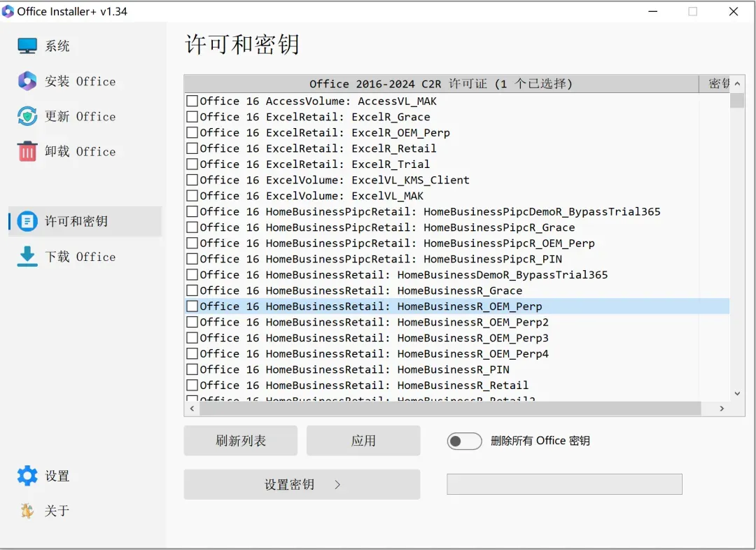The image size is (756, 550).
Task: Click the horizontal scrollbar thumb
Action: [x=450, y=408]
